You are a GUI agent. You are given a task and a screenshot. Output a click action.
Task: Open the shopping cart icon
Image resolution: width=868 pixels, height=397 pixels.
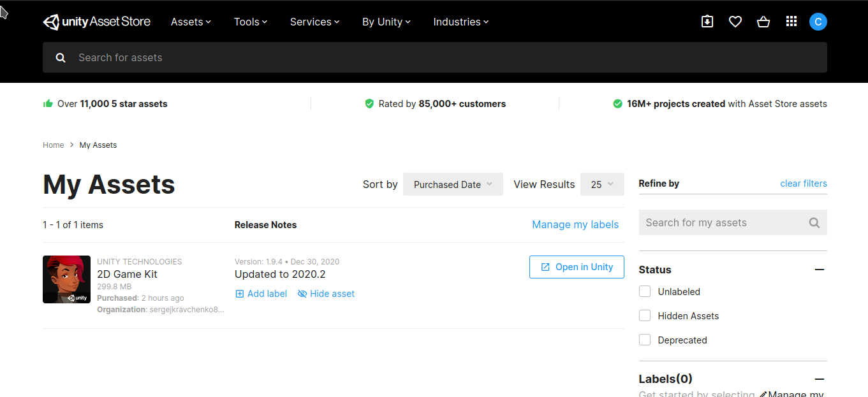pyautogui.click(x=763, y=22)
